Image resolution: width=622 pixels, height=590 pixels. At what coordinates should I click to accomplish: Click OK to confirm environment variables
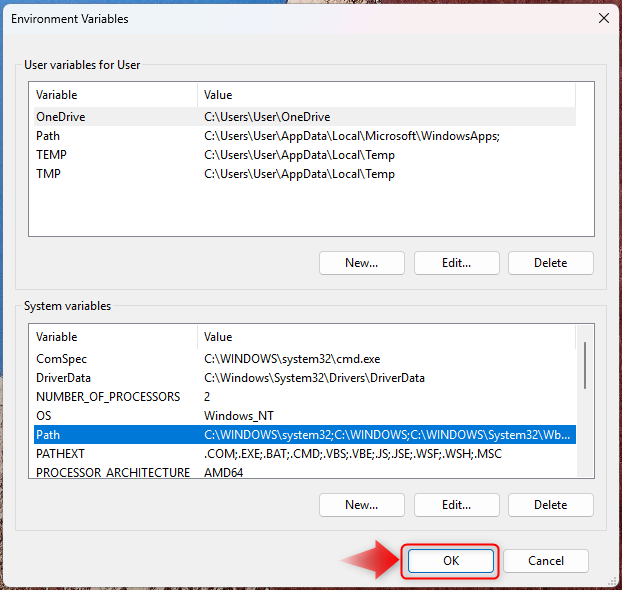(x=451, y=561)
